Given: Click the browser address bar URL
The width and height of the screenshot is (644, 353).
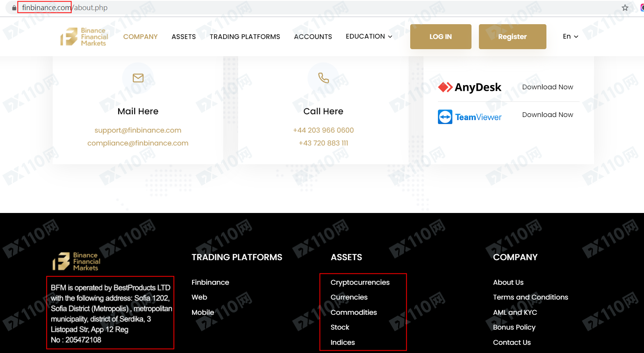Looking at the screenshot, I should click(64, 7).
